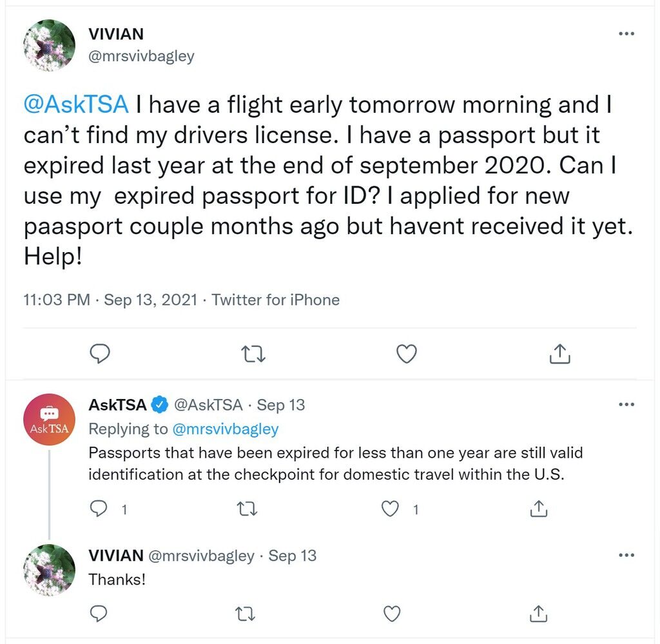Screen dimensions: 660x644
Task: Open @mrsvivbagley link in Replying to
Action: pos(226,429)
